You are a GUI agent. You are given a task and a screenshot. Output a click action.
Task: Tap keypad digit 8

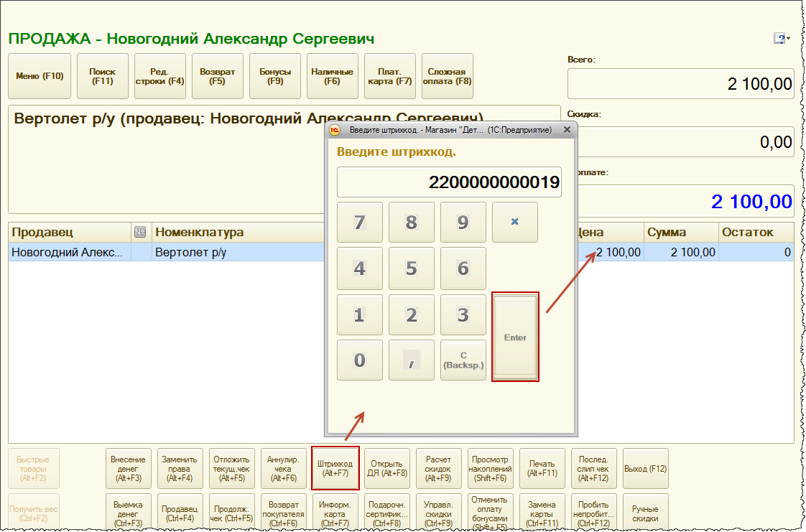pos(411,222)
